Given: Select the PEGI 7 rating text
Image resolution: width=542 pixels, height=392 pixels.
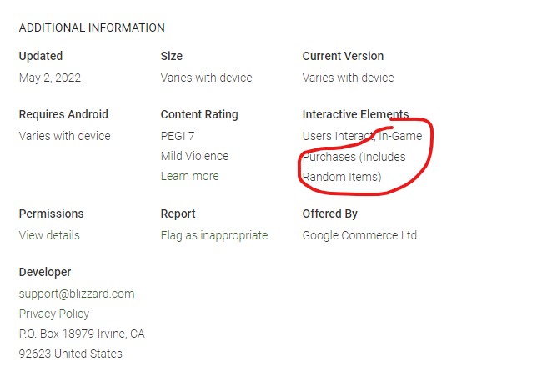Looking at the screenshot, I should [178, 136].
